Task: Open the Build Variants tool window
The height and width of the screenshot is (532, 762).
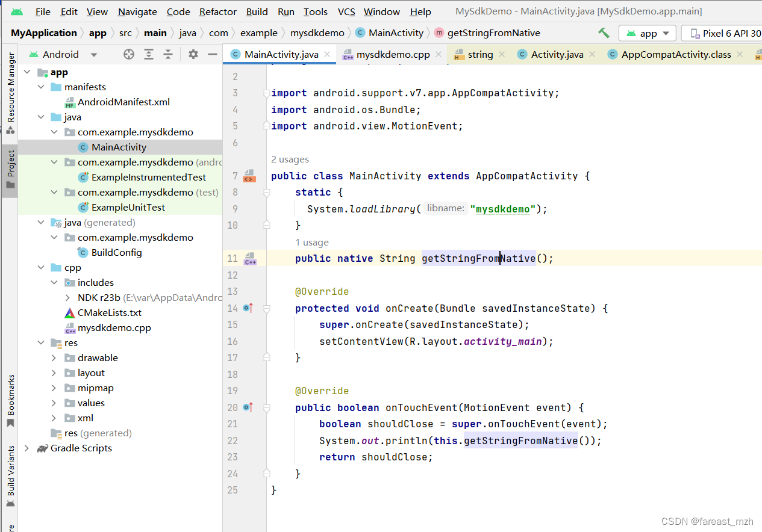Action: point(10,477)
